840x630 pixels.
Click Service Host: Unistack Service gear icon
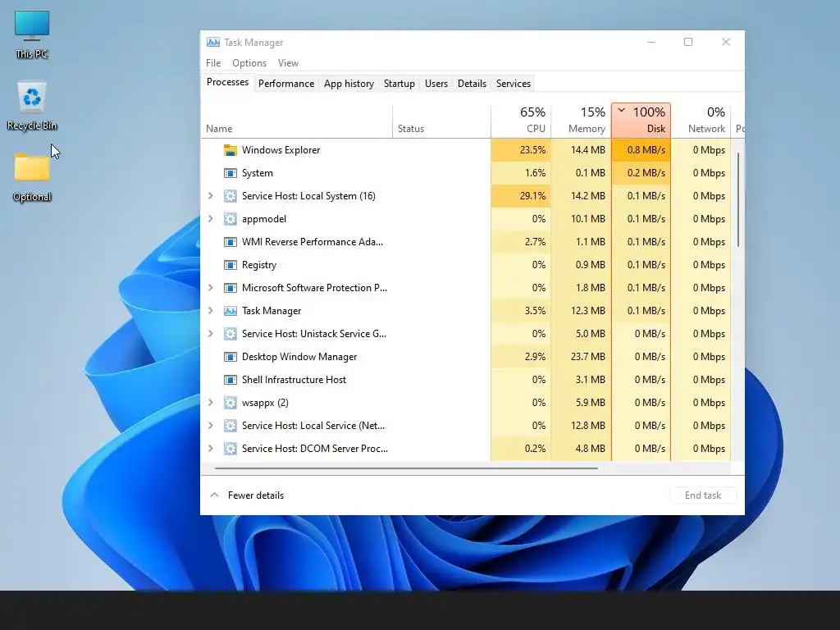coord(231,334)
